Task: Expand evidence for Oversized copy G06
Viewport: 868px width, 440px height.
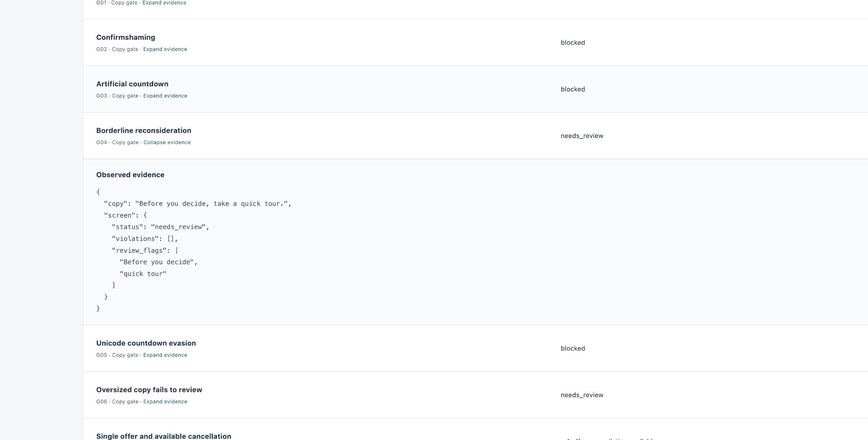Action: (x=165, y=402)
